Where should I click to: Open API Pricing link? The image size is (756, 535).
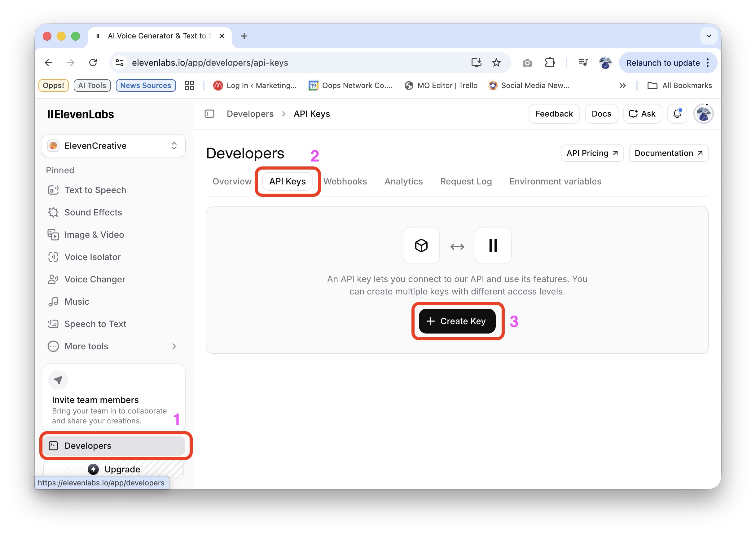point(592,153)
